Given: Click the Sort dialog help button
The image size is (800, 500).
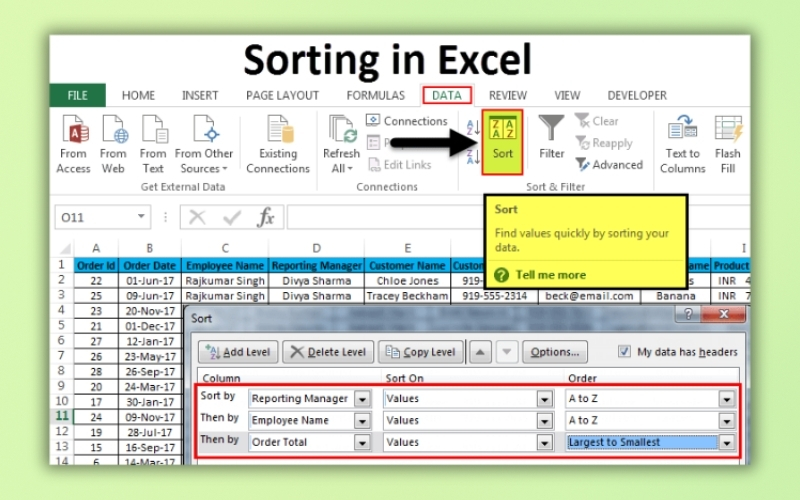Looking at the screenshot, I should (x=688, y=314).
